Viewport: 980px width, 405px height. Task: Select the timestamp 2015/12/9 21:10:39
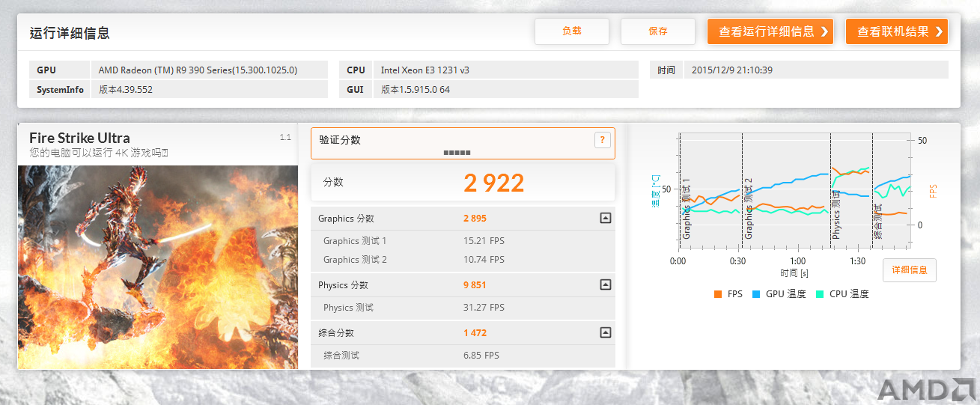[x=732, y=70]
